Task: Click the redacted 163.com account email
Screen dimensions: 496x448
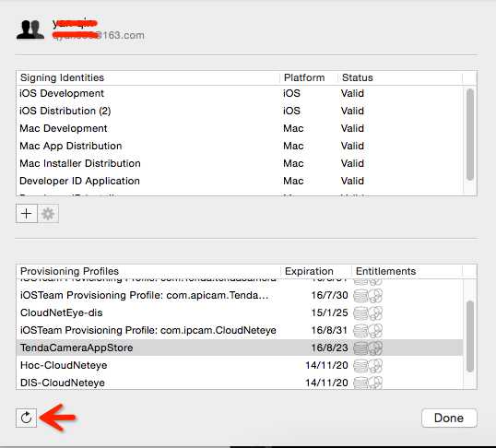Action: point(99,35)
